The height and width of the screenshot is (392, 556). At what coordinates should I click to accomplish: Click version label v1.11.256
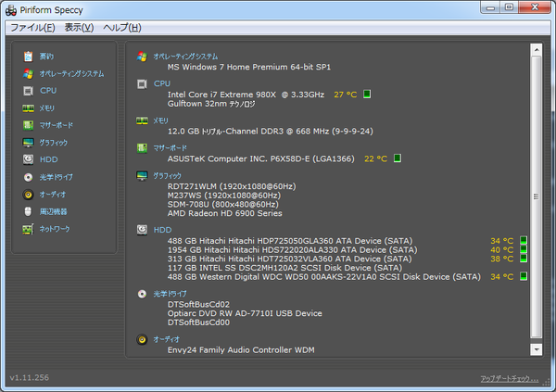point(30,377)
